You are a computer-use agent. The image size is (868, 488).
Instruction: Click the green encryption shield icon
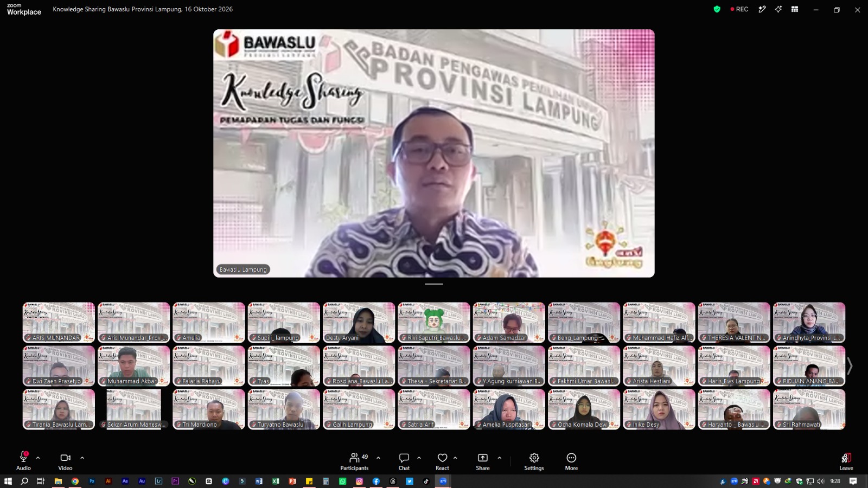point(717,9)
